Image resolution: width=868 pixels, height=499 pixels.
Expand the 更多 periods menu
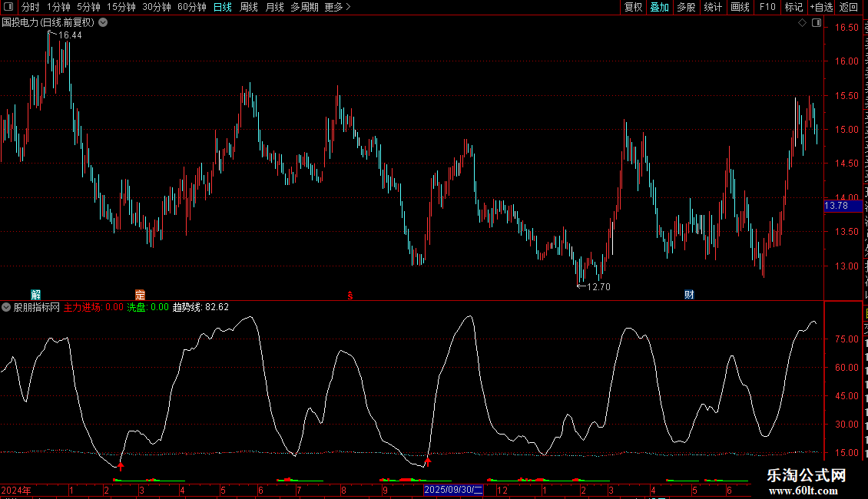click(338, 7)
